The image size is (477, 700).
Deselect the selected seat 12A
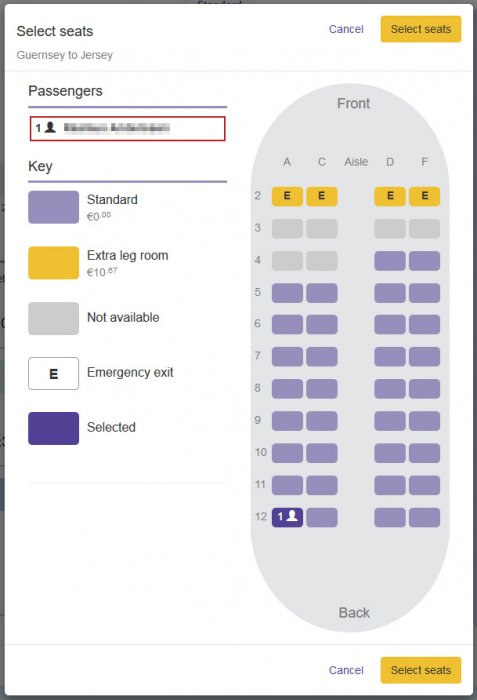point(287,517)
